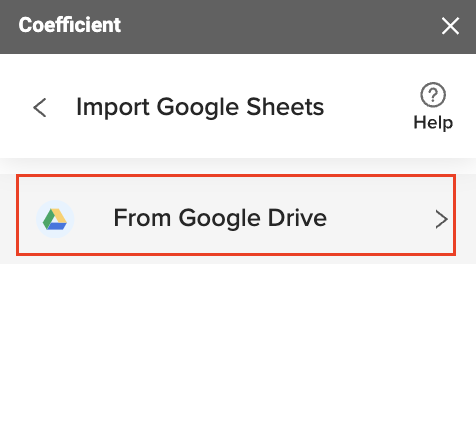Return to previous screen with back chevron
476x434 pixels.
(40, 107)
